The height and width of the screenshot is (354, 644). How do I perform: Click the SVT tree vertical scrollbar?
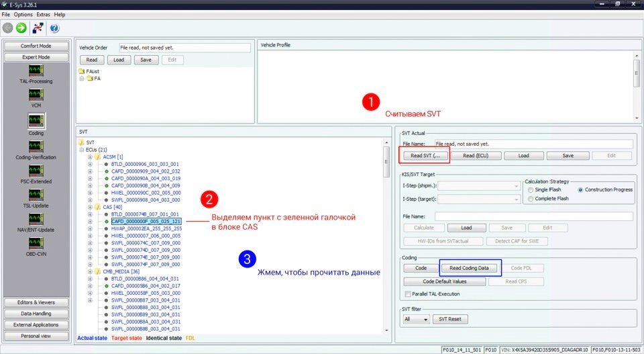386,236
